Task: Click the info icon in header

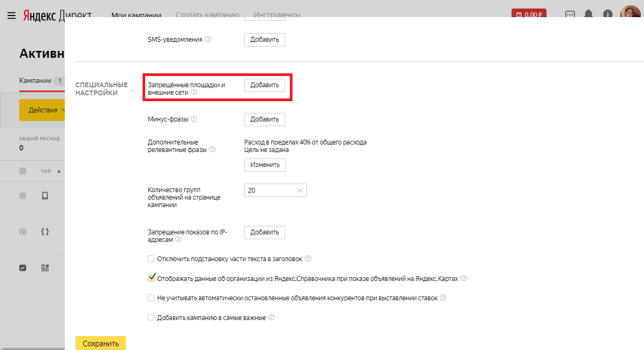Action: 608,14
